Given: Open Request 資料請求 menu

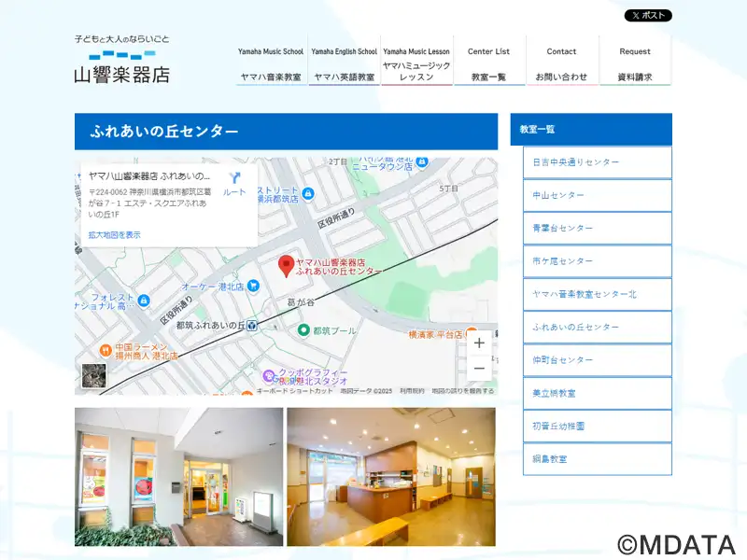Looking at the screenshot, I should click(635, 61).
